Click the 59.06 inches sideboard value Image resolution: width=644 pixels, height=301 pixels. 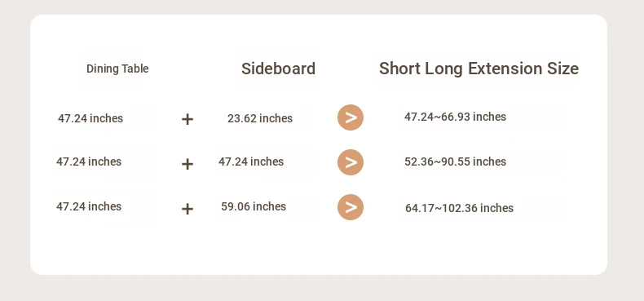point(254,206)
